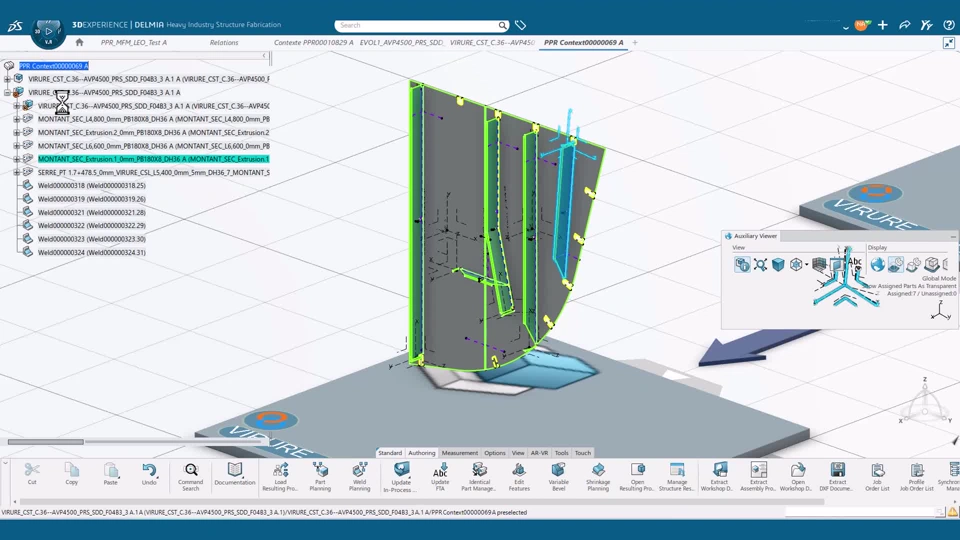Open view orientation dropdown arrow in Auxiliary Viewer
The image size is (960, 540).
[x=806, y=265]
